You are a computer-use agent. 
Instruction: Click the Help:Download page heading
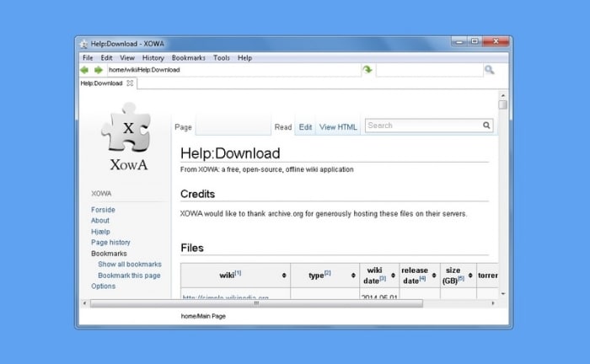point(230,153)
